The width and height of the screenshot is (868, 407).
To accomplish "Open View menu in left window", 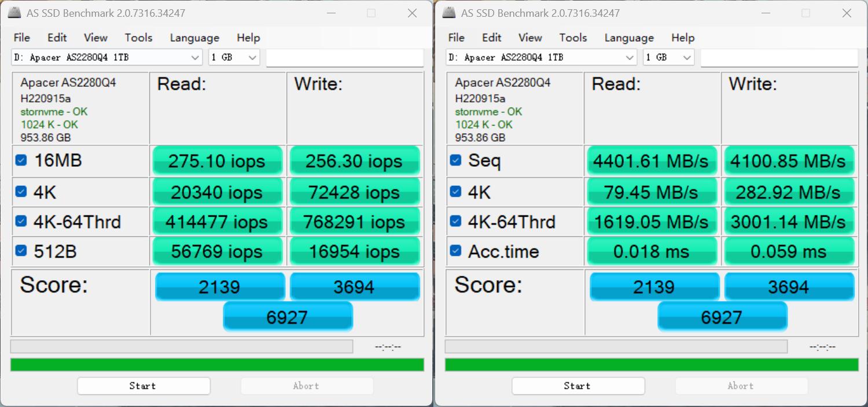I will tap(95, 38).
